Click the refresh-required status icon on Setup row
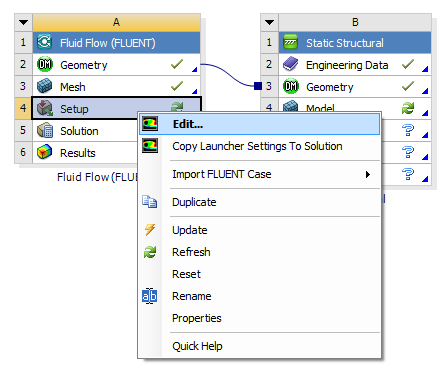 pyautogui.click(x=177, y=107)
